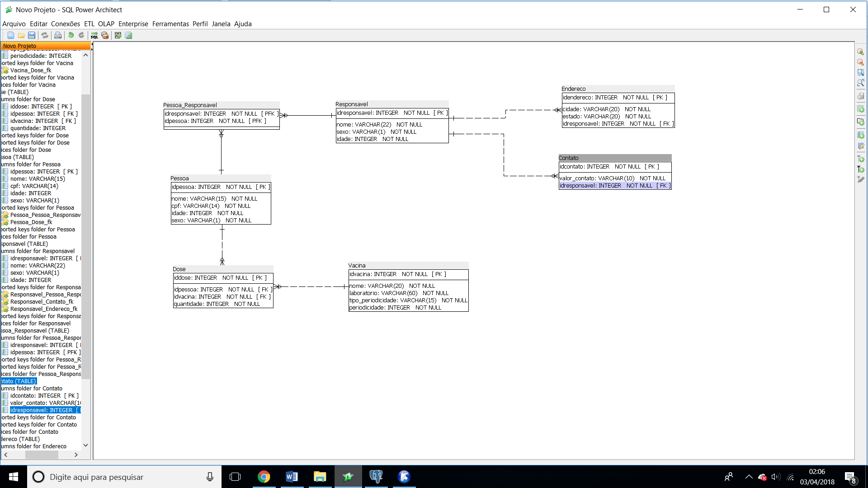The width and height of the screenshot is (868, 488).
Task: Click the Delete Selected trash icon
Action: [x=861, y=96]
